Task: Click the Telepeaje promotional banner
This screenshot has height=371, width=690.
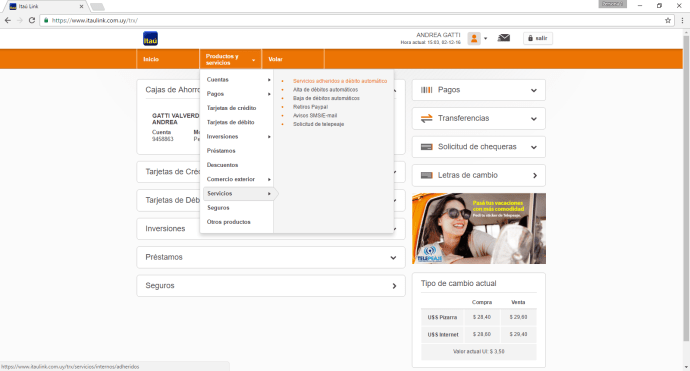Action: tap(479, 228)
